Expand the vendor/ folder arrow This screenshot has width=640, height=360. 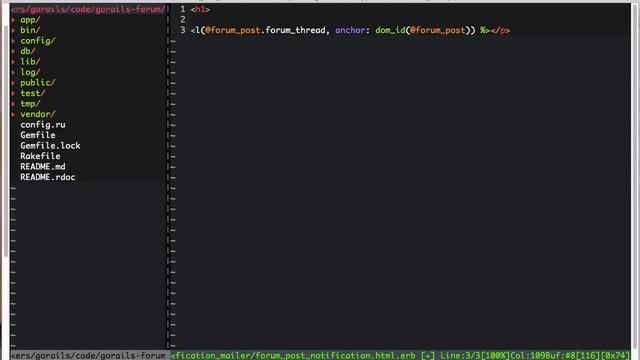tap(13, 114)
